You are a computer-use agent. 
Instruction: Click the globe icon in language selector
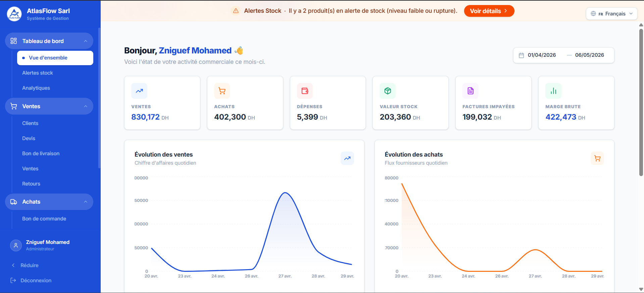pyautogui.click(x=593, y=14)
